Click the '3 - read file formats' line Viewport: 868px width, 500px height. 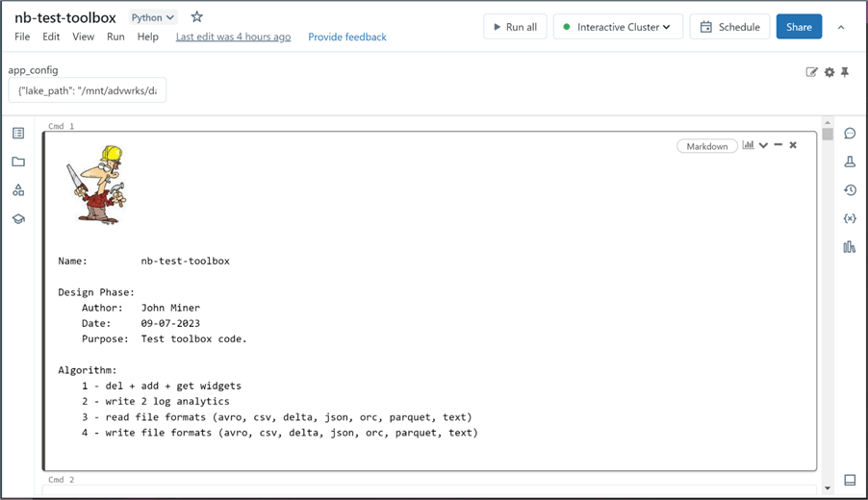click(x=277, y=416)
